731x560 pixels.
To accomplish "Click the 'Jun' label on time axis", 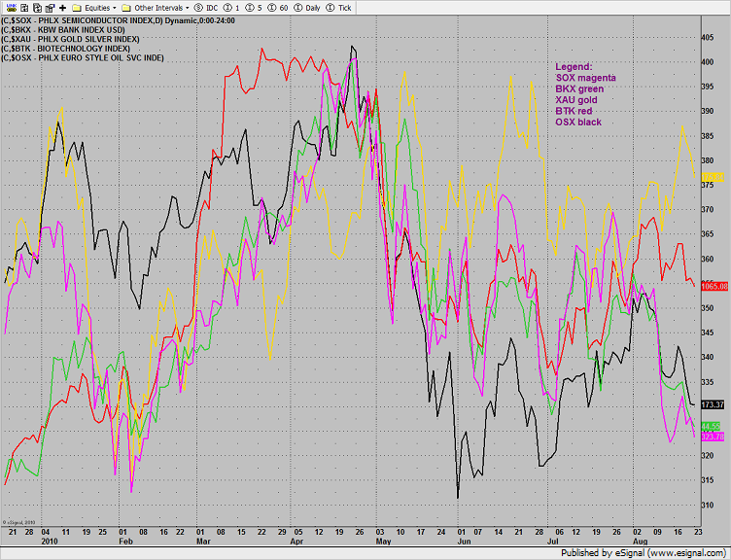I will (x=465, y=542).
